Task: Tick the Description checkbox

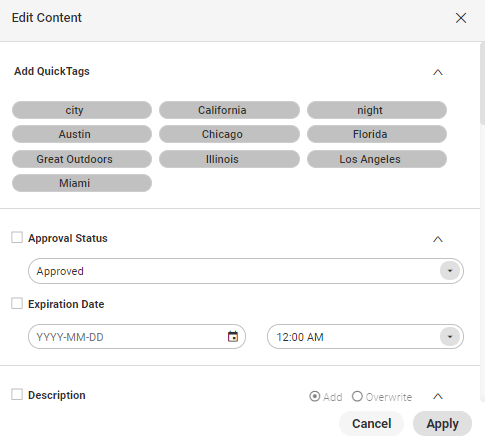Action: point(17,394)
